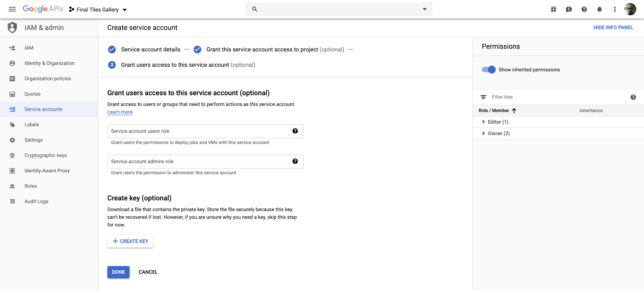Toggle Show inherited permissions switch
Image resolution: width=644 pixels, height=291 pixels.
(489, 70)
